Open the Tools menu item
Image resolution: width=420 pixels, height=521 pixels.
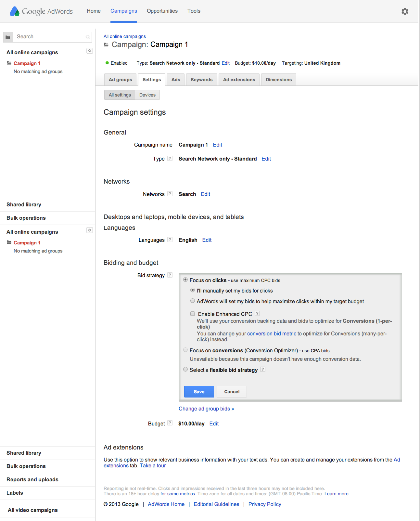[194, 11]
